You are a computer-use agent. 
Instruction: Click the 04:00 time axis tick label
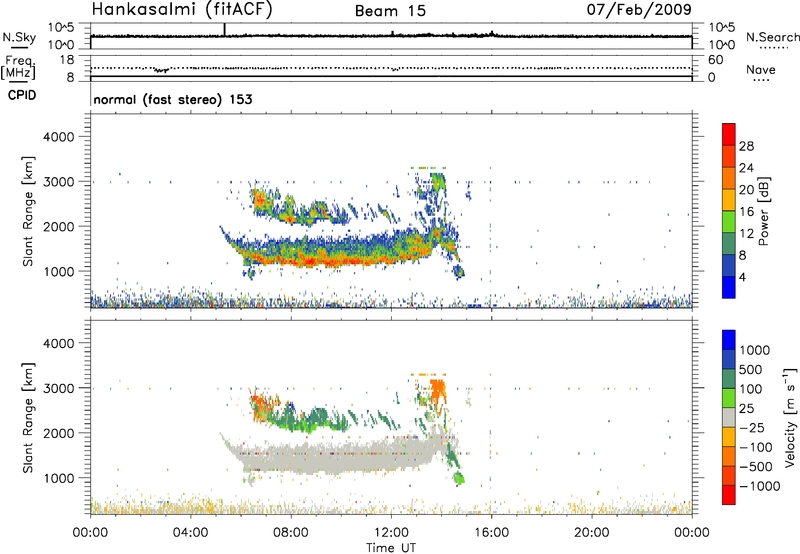191,533
